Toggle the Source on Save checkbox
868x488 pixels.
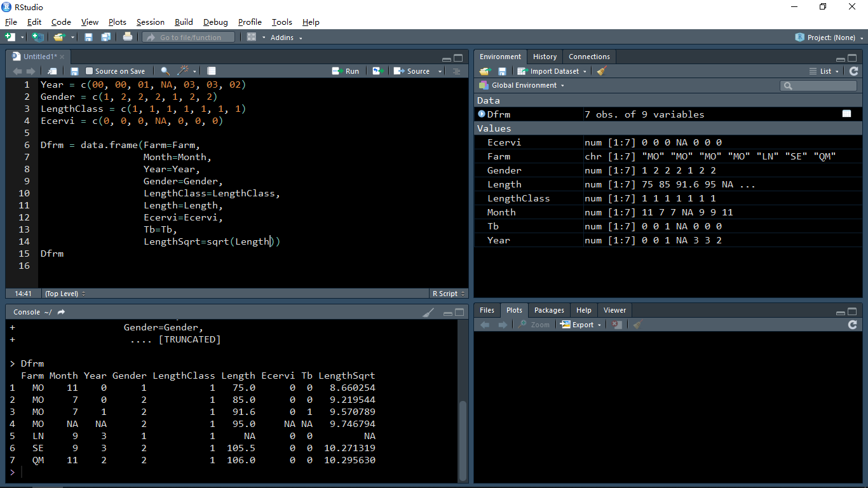90,71
